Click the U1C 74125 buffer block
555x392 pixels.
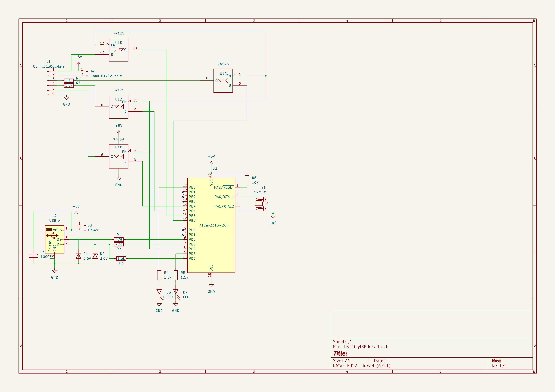pos(119,107)
